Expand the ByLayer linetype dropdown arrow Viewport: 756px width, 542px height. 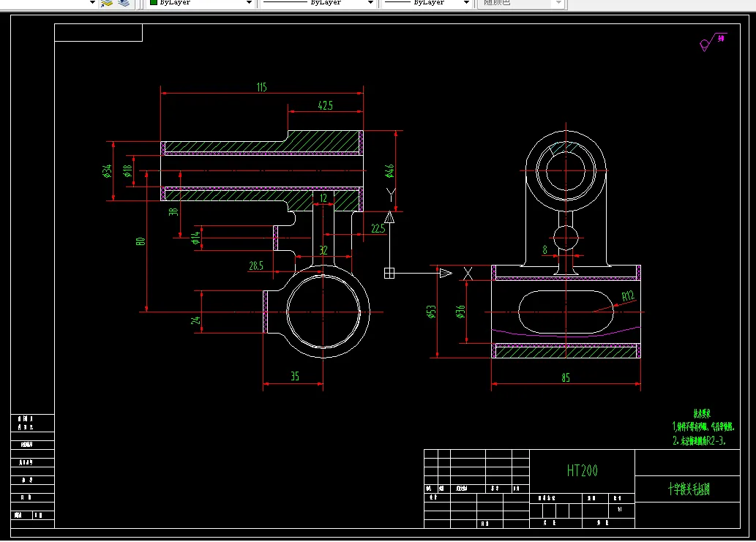pos(370,2)
